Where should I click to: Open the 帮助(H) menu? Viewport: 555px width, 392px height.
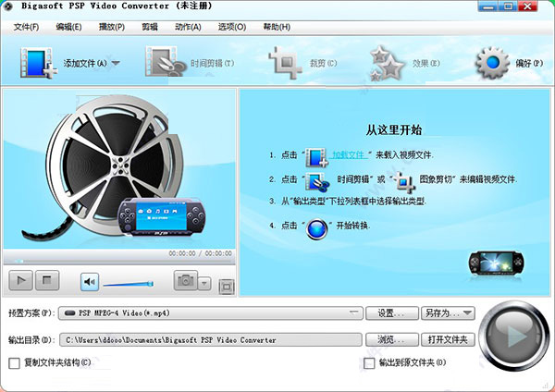click(277, 27)
